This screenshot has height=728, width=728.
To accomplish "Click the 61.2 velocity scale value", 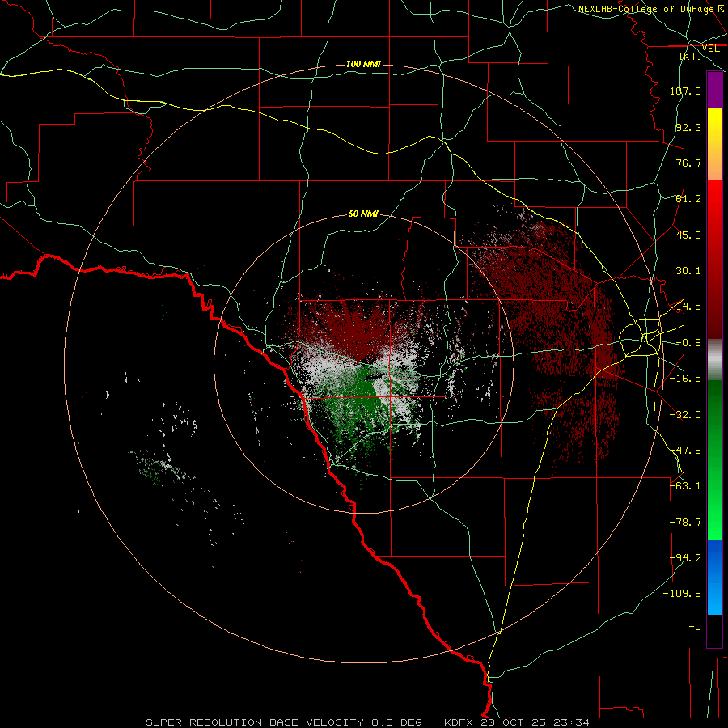I will point(688,199).
